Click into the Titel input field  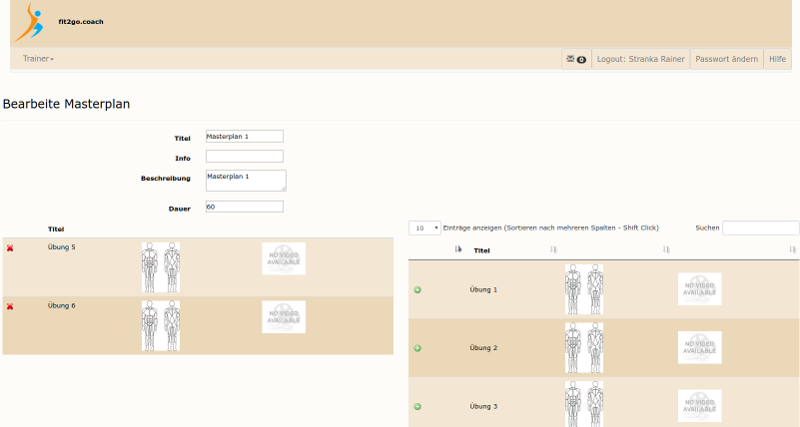point(244,136)
